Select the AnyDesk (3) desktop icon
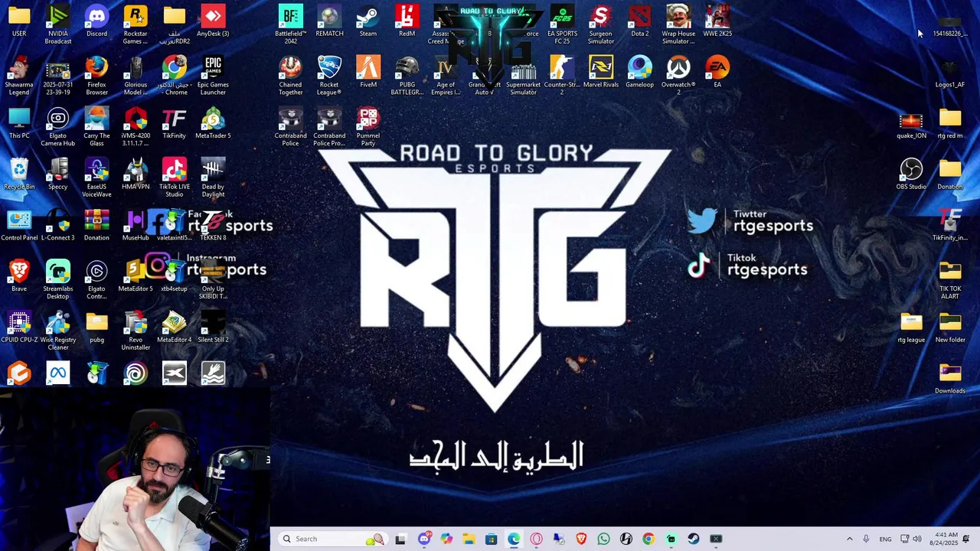 [x=213, y=21]
